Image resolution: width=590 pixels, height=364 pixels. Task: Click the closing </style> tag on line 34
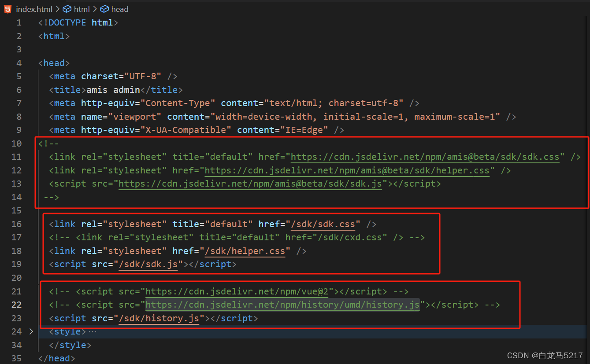[71, 345]
